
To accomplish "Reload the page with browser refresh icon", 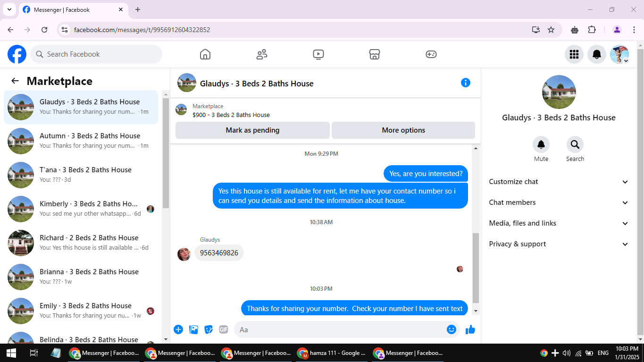I will 44,30.
